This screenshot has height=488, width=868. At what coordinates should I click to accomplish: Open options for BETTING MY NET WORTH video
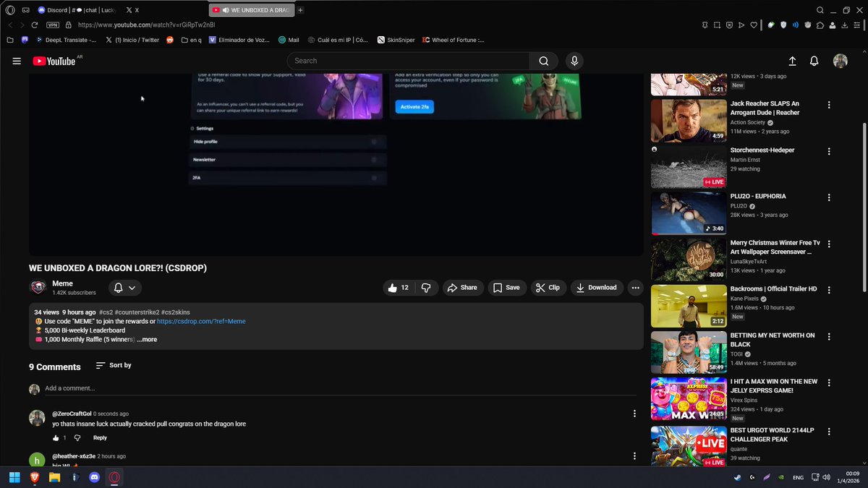point(829,336)
